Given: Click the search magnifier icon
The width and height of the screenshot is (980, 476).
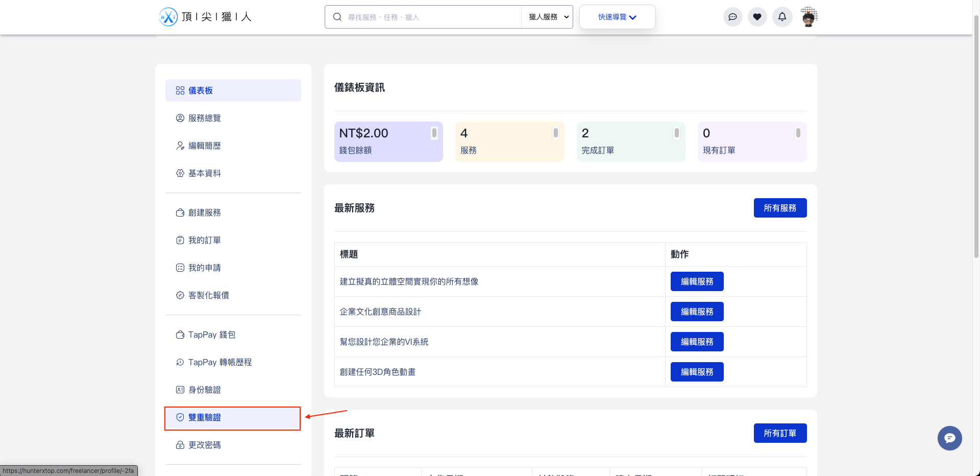Looking at the screenshot, I should pos(337,17).
